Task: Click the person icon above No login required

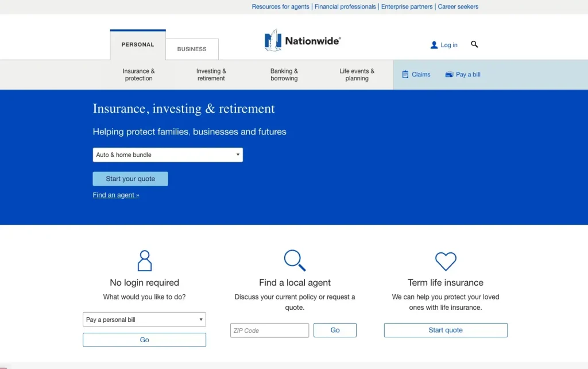Action: [x=144, y=260]
